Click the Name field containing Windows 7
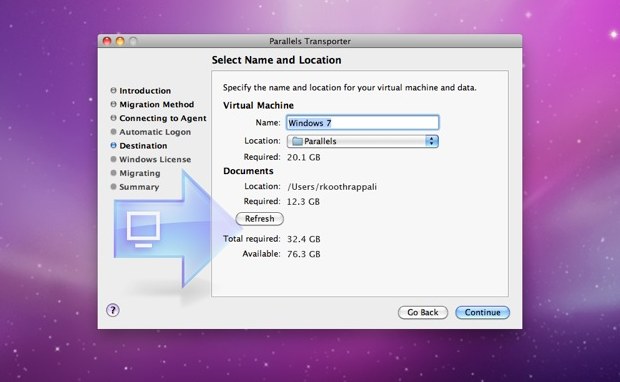 (x=363, y=123)
